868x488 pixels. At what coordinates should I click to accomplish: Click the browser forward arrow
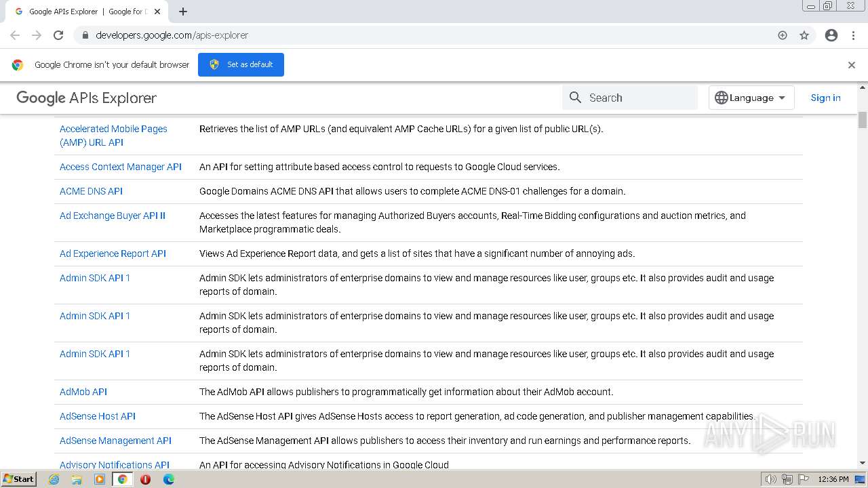point(37,35)
